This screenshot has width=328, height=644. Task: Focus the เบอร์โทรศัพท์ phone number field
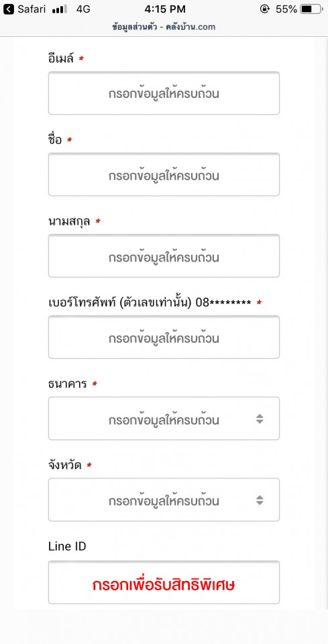pyautogui.click(x=164, y=337)
